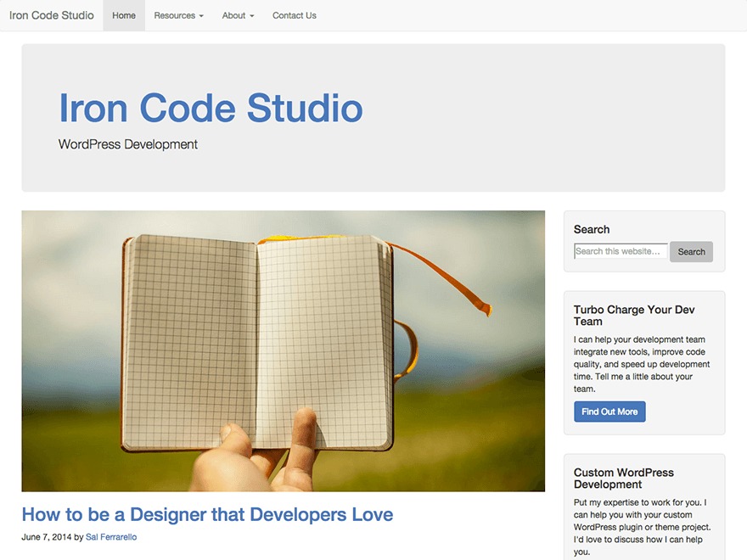Expand the About dropdown menu
The height and width of the screenshot is (560, 747).
tap(238, 16)
